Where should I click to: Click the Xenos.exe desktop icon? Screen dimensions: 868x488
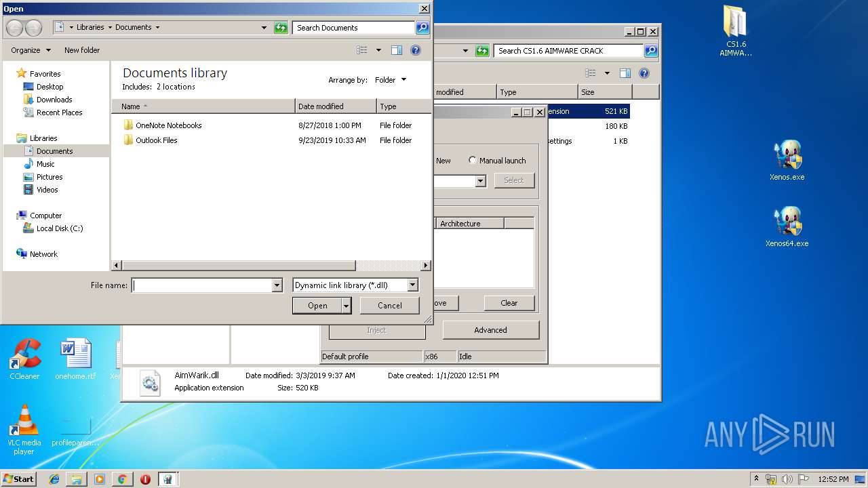tap(787, 161)
